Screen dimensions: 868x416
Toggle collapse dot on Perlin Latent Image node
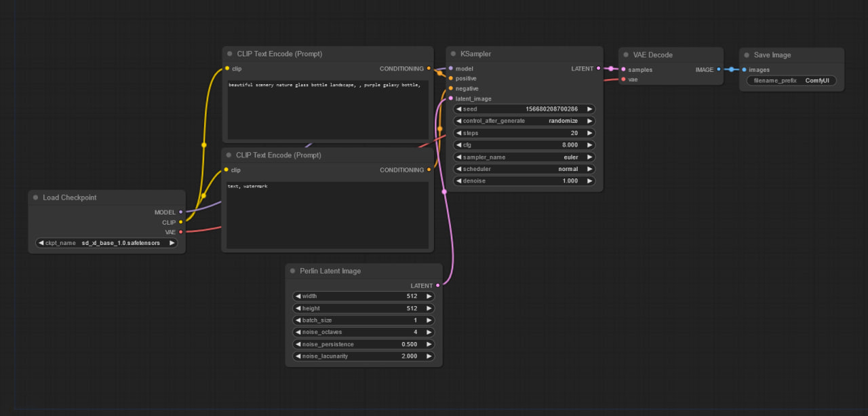coord(293,271)
